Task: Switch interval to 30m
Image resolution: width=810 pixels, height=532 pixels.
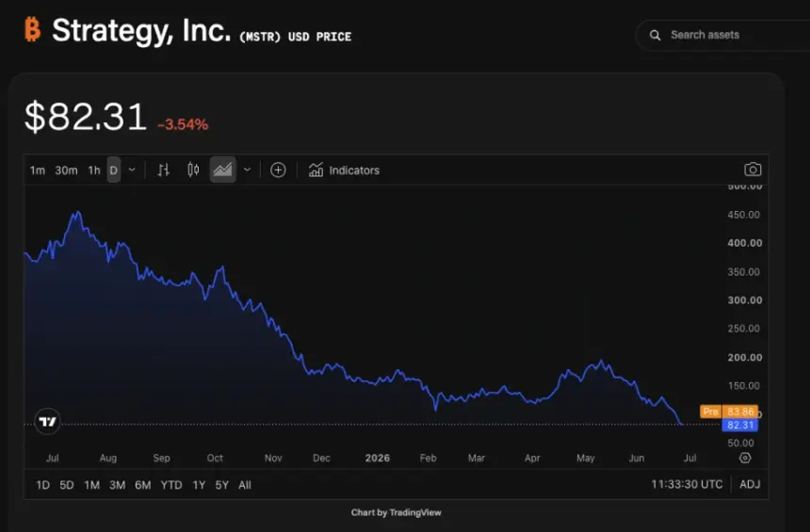Action: click(66, 169)
